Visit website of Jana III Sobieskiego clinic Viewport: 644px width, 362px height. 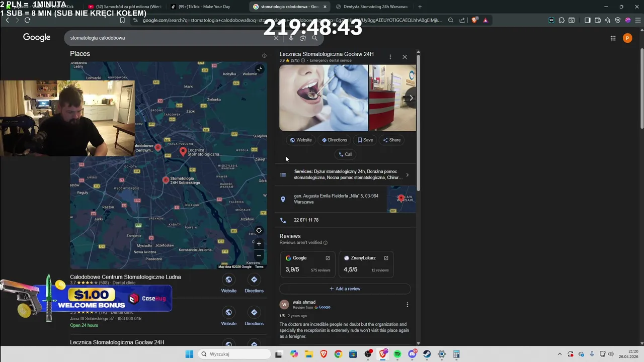tap(228, 317)
